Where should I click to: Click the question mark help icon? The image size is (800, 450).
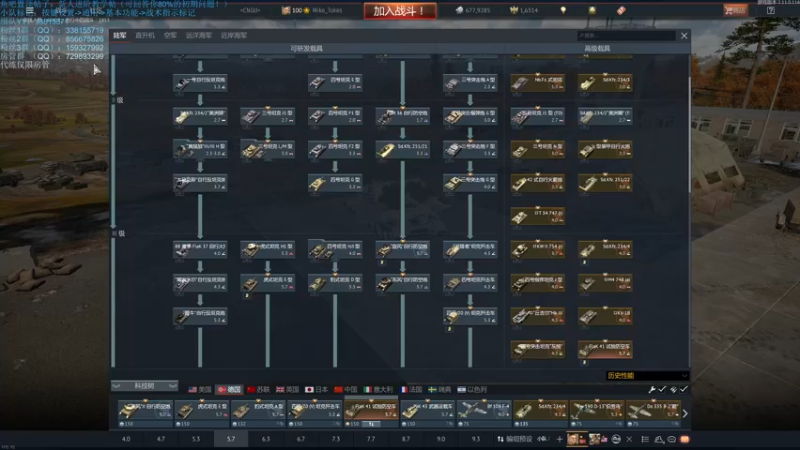click(770, 10)
